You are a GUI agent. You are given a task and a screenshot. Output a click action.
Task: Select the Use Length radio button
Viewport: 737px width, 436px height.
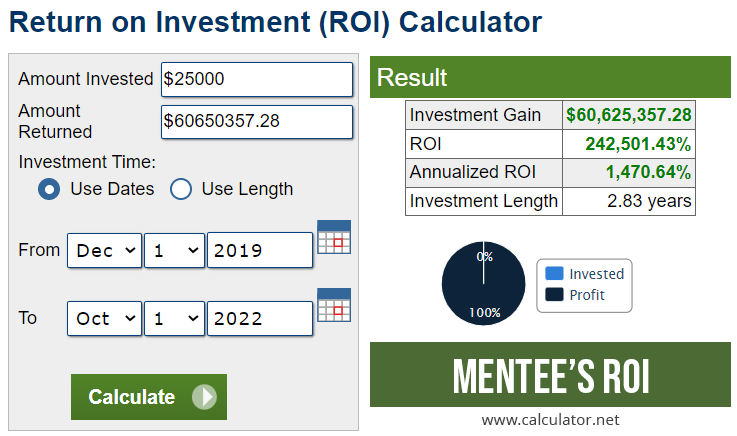point(181,189)
